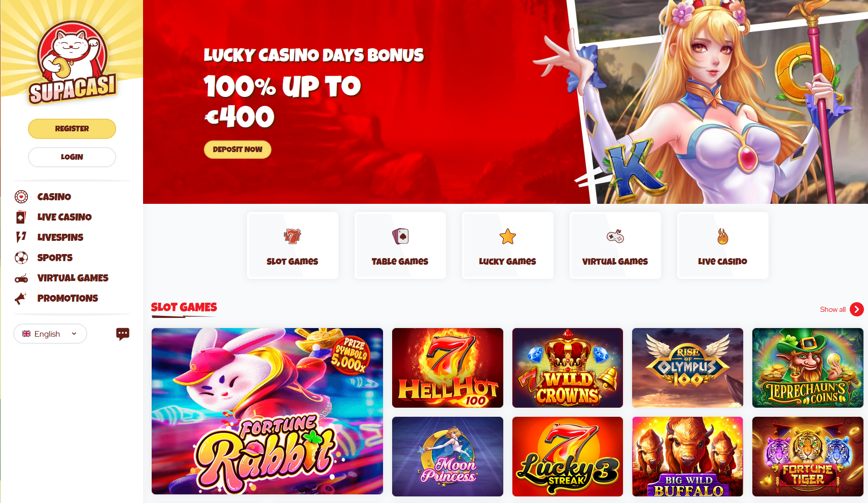Click the Register button
868x503 pixels.
(x=72, y=129)
